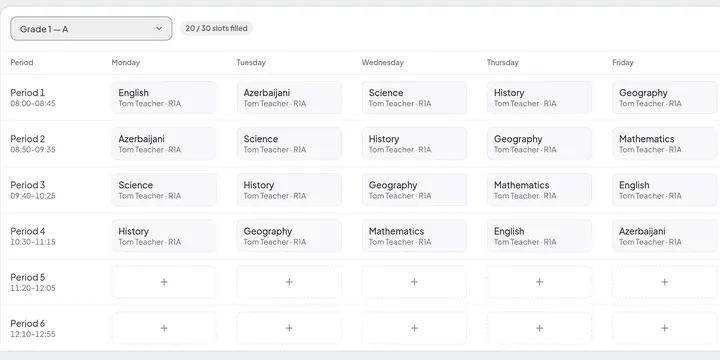The height and width of the screenshot is (360, 720).
Task: Select Friday Period 2 Mathematics card
Action: (x=664, y=144)
